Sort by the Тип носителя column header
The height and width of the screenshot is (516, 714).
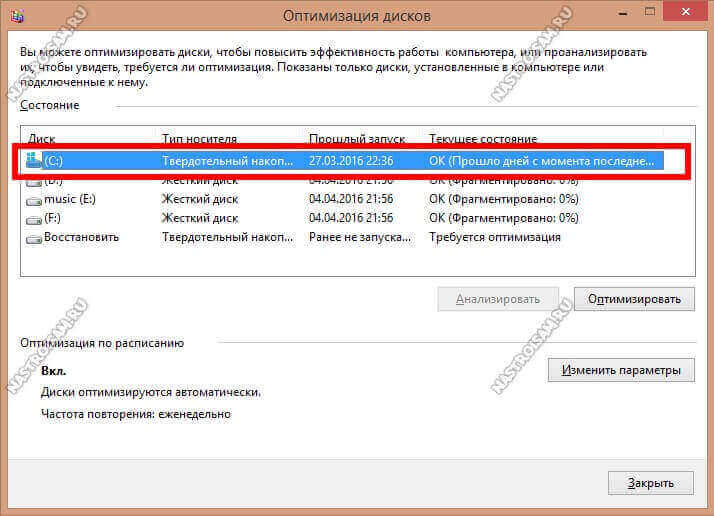coord(199,138)
